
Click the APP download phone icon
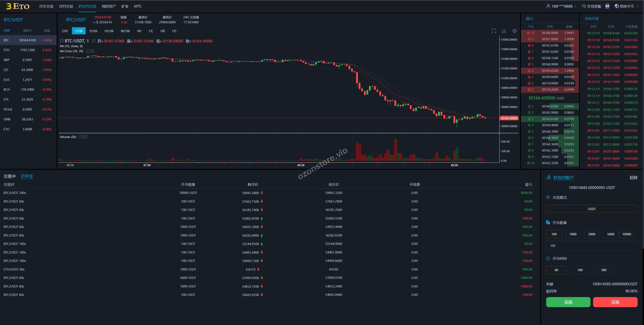click(607, 6)
